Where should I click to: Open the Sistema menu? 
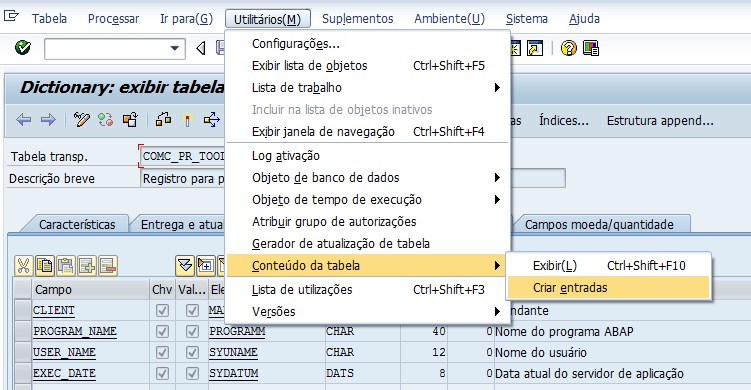[x=527, y=19]
